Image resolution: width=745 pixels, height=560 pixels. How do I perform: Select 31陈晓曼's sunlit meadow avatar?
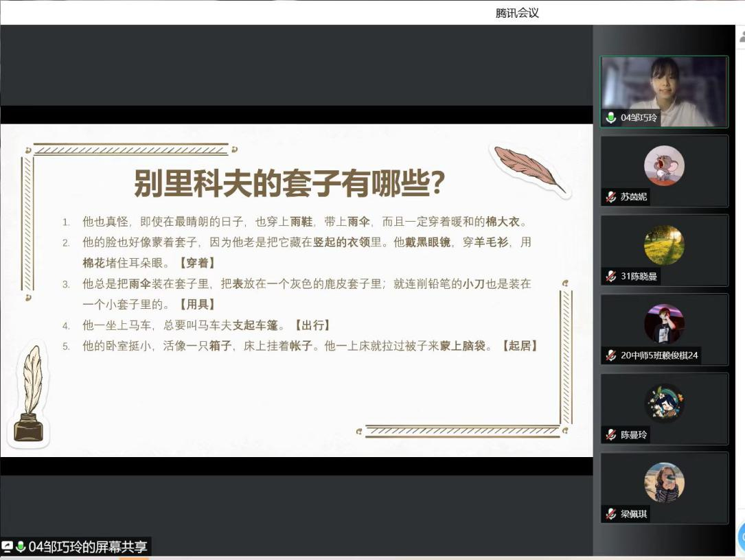(x=664, y=245)
